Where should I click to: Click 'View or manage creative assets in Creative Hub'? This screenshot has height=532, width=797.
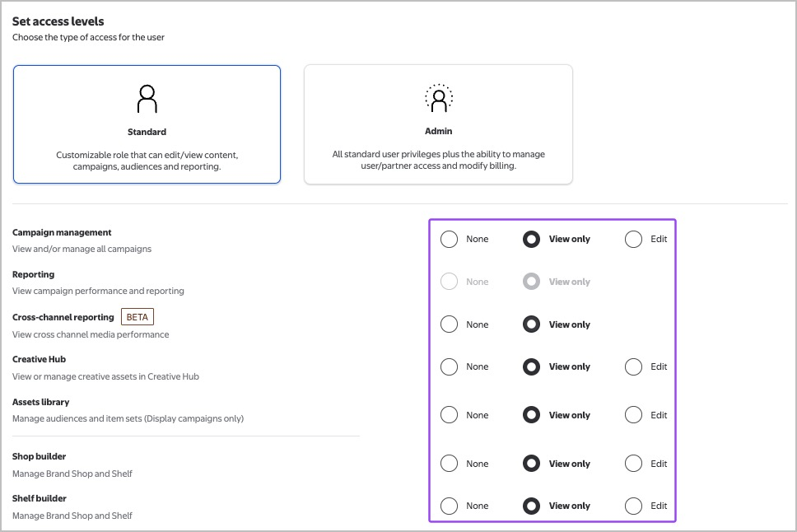click(x=105, y=377)
